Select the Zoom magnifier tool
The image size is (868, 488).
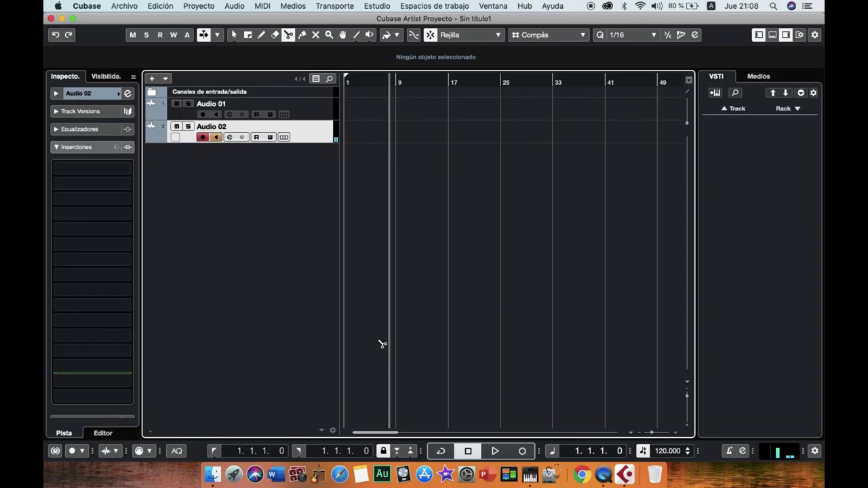tap(329, 35)
